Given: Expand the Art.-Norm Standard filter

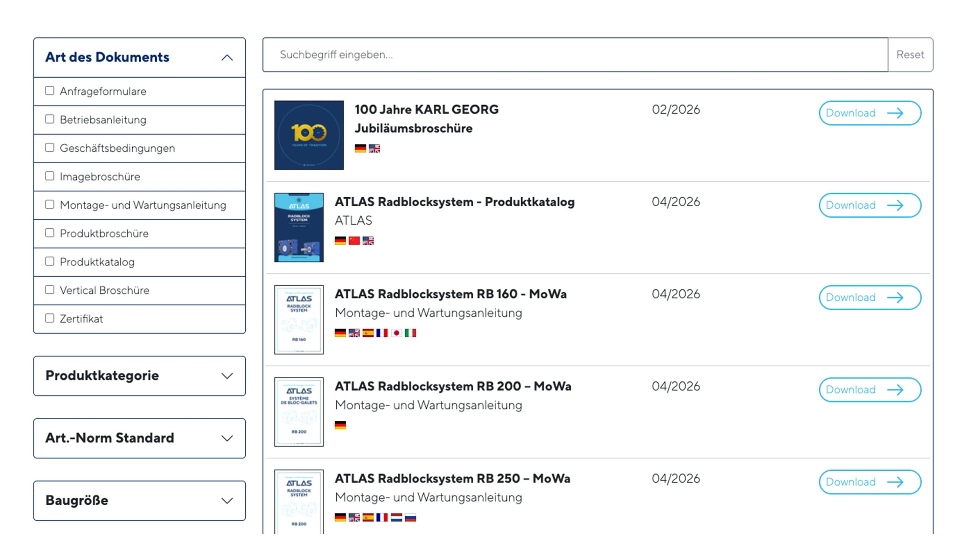Looking at the screenshot, I should [139, 438].
